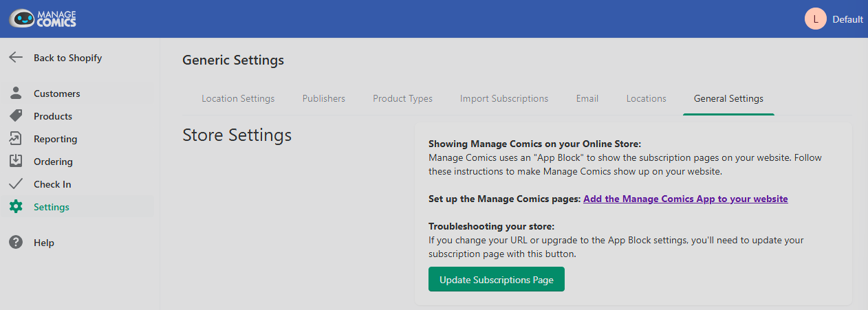Go to the Import Subscriptions tab

(504, 98)
